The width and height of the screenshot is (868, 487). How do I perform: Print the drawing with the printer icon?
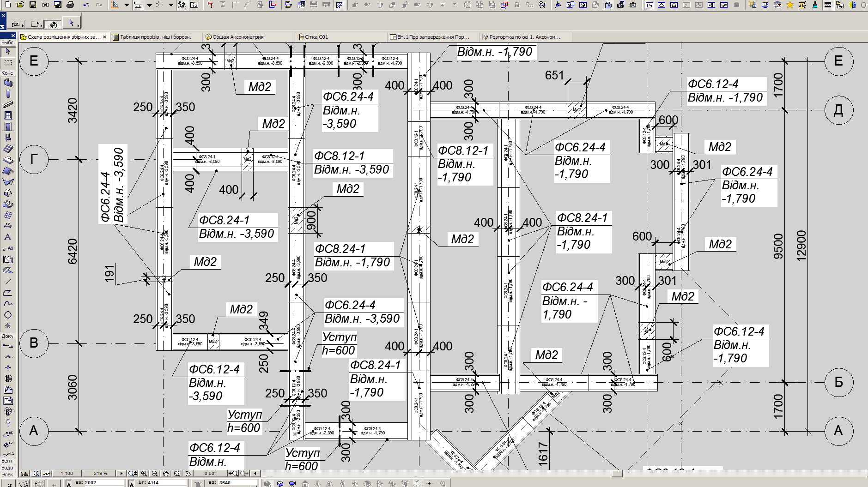click(70, 5)
